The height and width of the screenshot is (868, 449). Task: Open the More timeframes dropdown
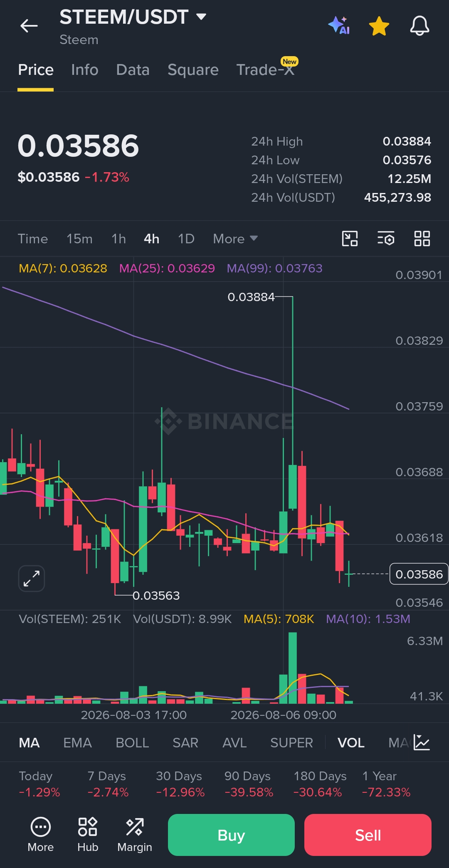pyautogui.click(x=235, y=239)
